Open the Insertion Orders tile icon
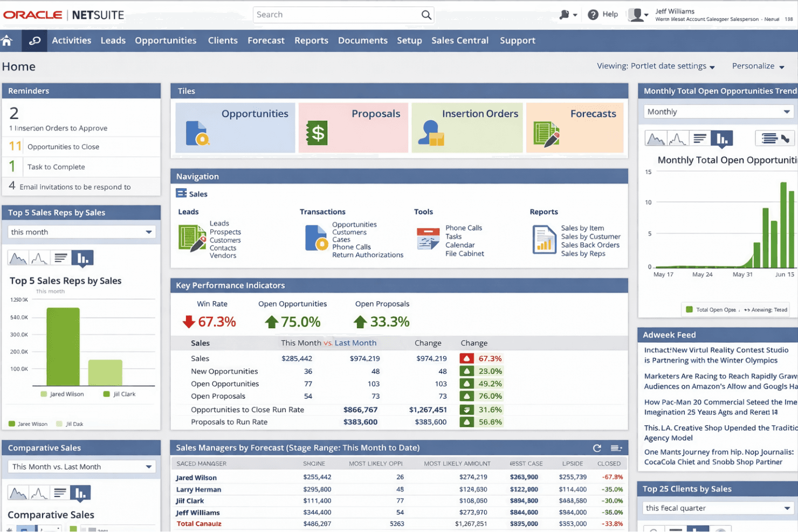798x532 pixels. point(431,133)
